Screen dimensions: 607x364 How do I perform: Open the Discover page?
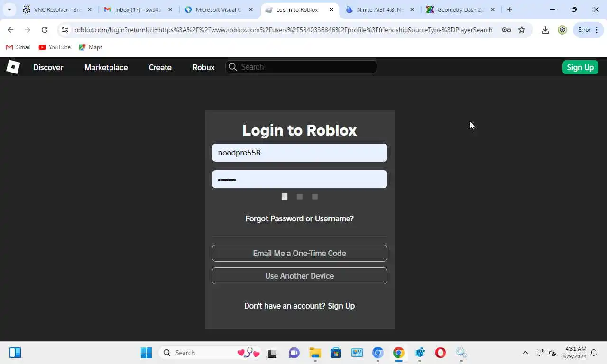pos(48,67)
